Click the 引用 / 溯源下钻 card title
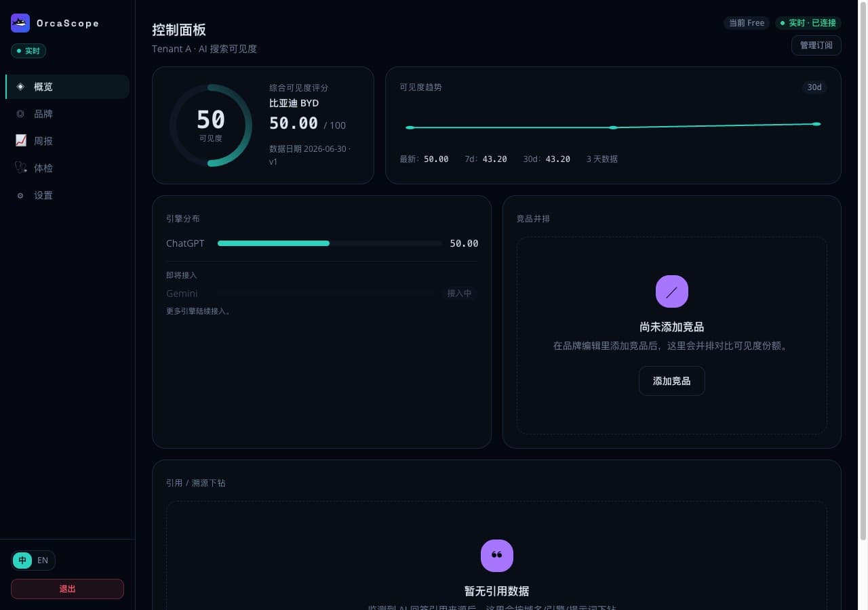The height and width of the screenshot is (610, 868). [196, 483]
